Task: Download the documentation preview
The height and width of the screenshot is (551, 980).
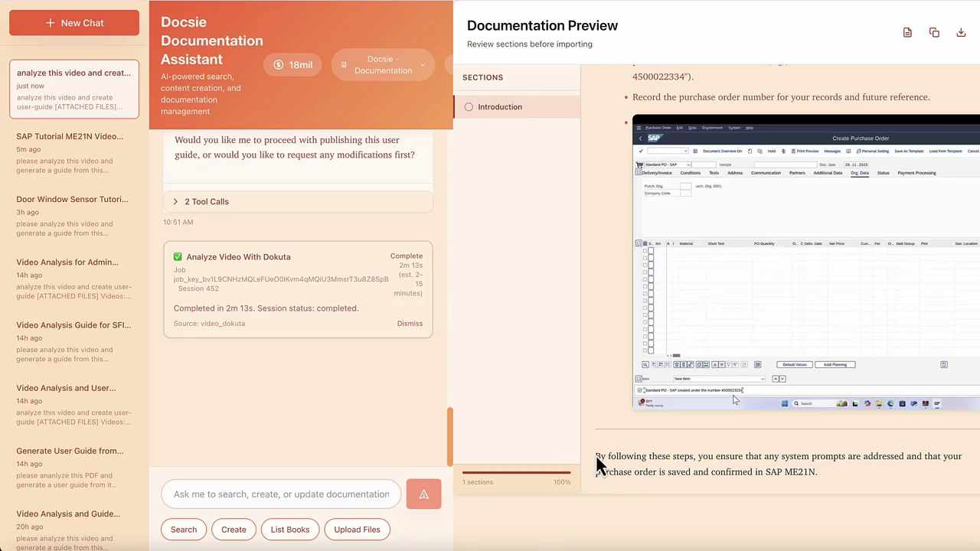Action: pyautogui.click(x=961, y=32)
